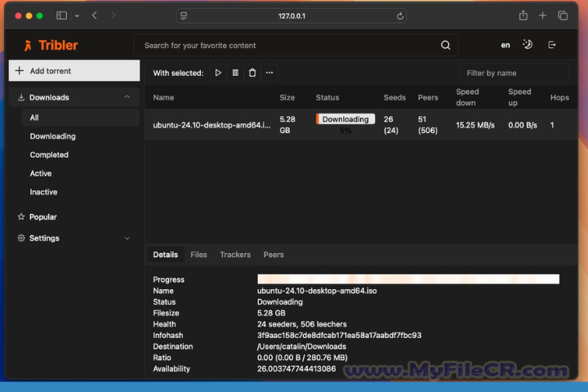Reload the page with the refresh icon
Viewport: 588px width, 392px height.
click(399, 16)
